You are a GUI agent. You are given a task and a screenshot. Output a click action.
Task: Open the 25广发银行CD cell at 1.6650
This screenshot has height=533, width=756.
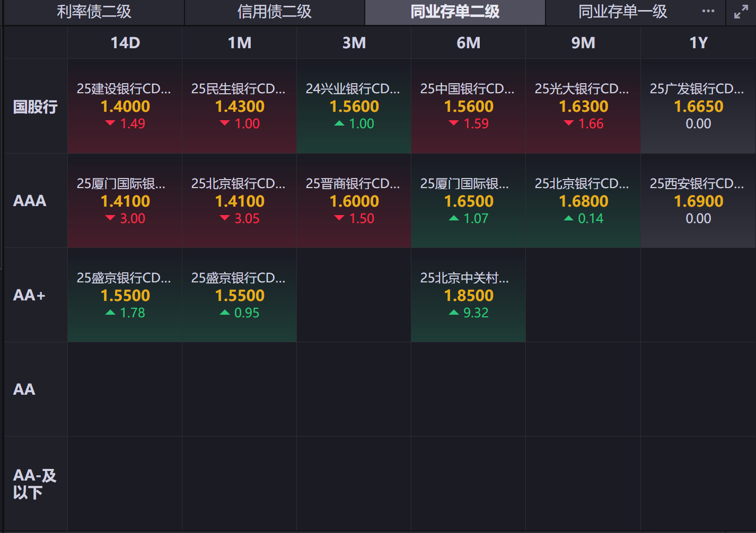(x=698, y=106)
